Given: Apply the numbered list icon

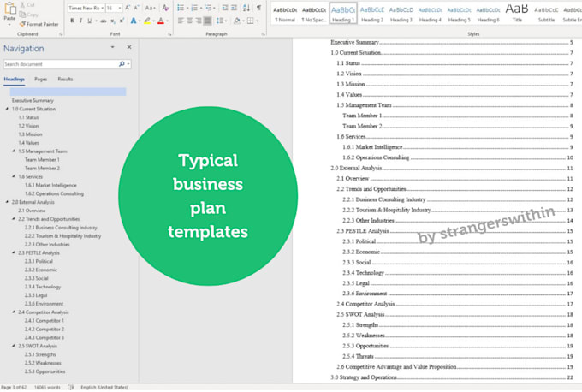Looking at the screenshot, I should tap(194, 8).
